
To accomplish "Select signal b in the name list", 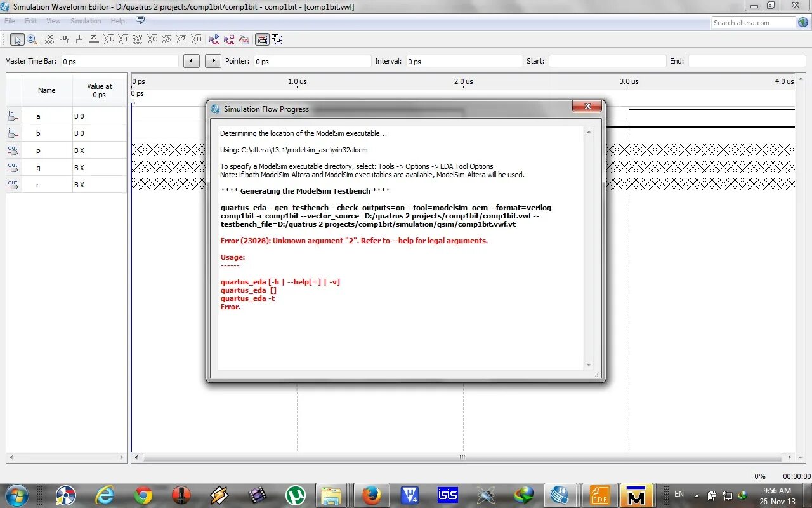I will 67,133.
